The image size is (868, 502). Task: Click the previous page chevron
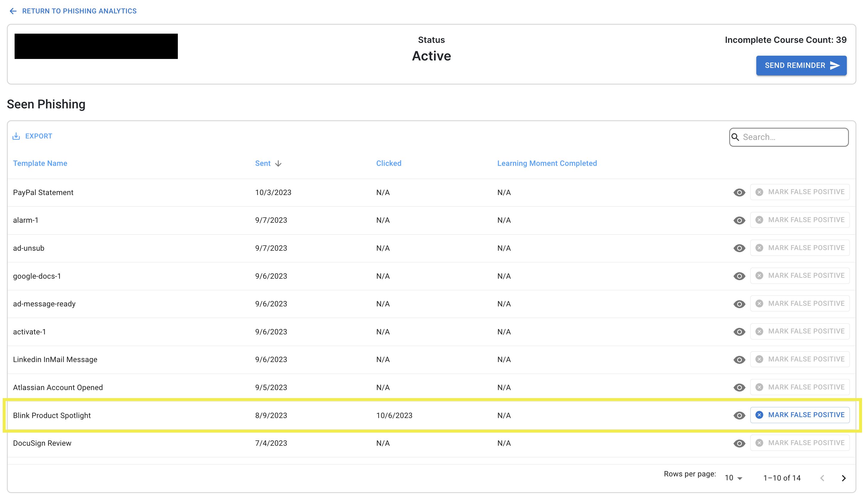(822, 478)
